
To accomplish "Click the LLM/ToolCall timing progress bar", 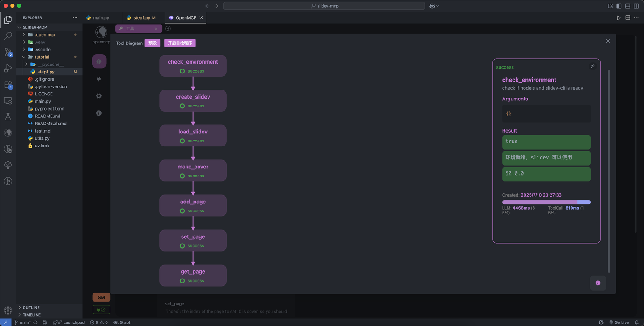I will pyautogui.click(x=547, y=202).
